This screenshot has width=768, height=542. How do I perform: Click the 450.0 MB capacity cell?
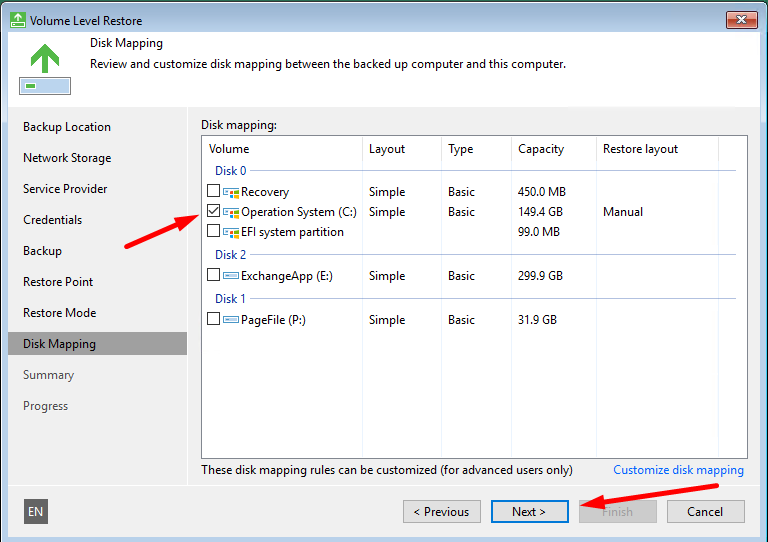click(542, 192)
